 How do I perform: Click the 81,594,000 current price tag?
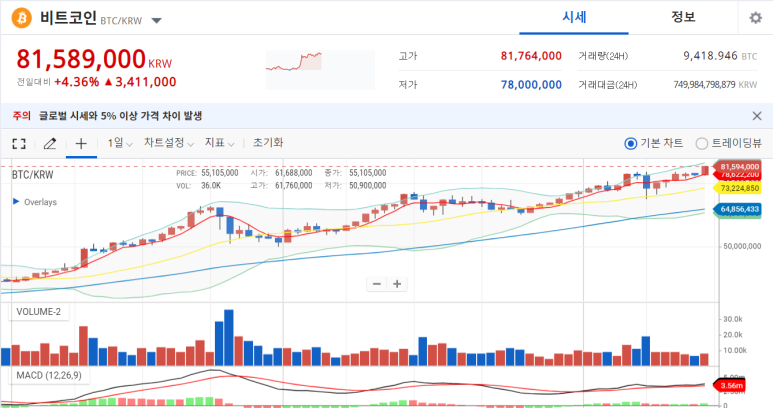[738, 167]
